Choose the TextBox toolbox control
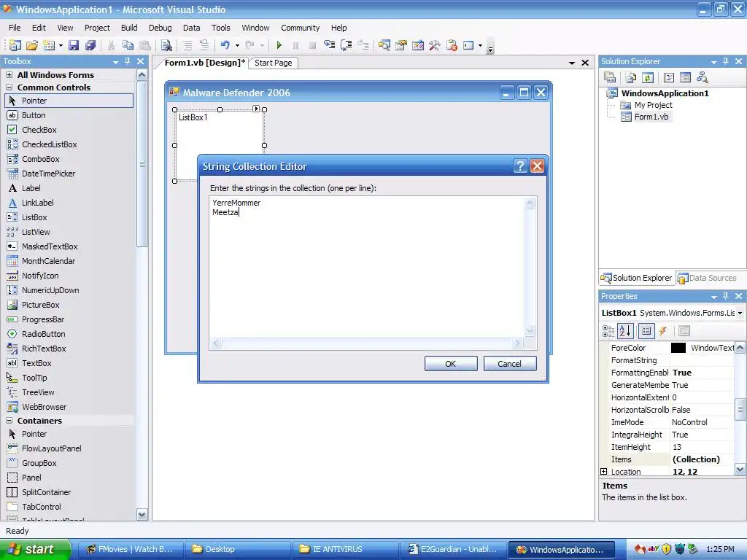747x560 pixels. [36, 363]
